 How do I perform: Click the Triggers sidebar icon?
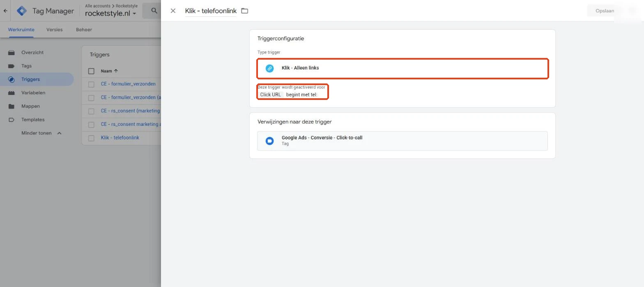(x=11, y=79)
